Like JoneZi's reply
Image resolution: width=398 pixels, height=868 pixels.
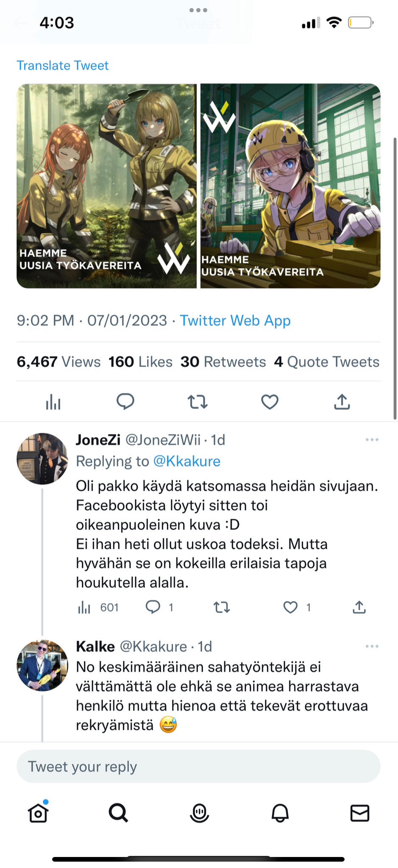[290, 607]
